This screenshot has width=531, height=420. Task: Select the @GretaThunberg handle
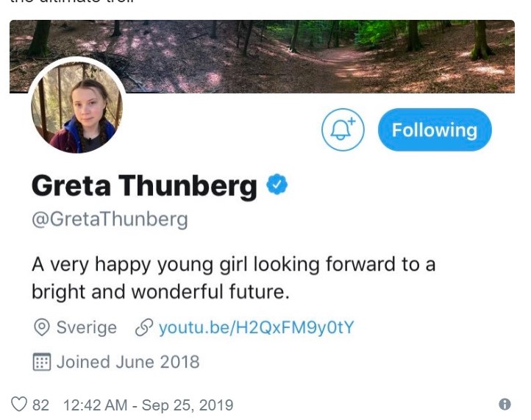[x=110, y=219]
